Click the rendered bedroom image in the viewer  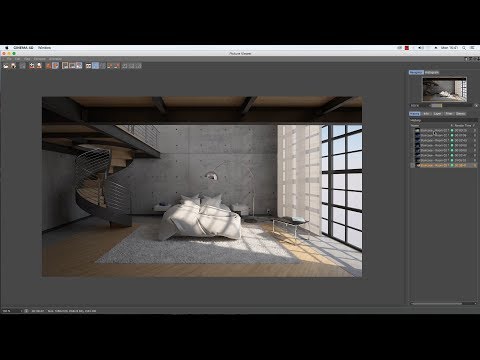202,187
